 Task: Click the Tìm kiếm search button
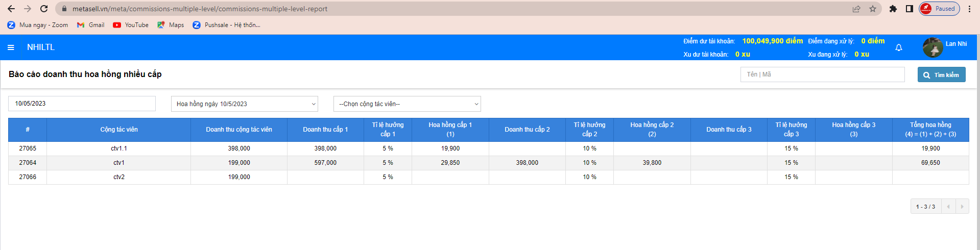point(941,75)
